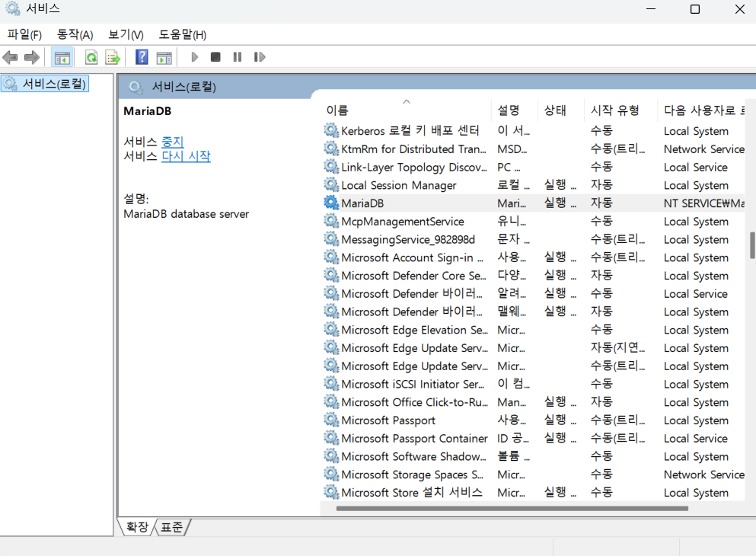Viewport: 756px width, 556px height.
Task: Click the gear icon of KtmRm for Distributed Transaction
Action: click(x=331, y=149)
